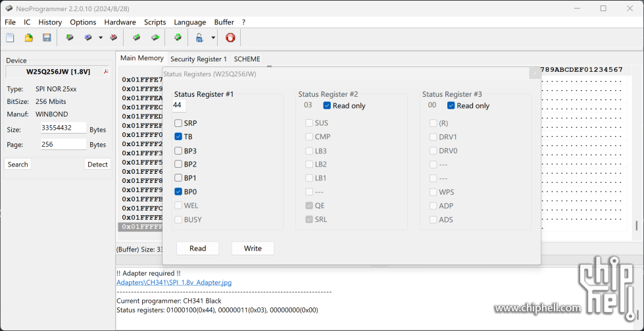Click the device name W25Q256JW [1.8V]
Image resolution: width=644 pixels, height=331 pixels.
[x=58, y=72]
